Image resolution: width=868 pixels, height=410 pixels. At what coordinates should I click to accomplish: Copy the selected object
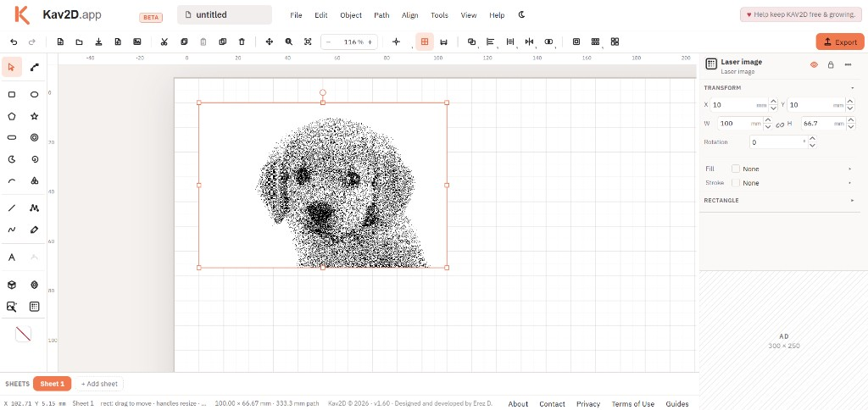click(x=184, y=42)
